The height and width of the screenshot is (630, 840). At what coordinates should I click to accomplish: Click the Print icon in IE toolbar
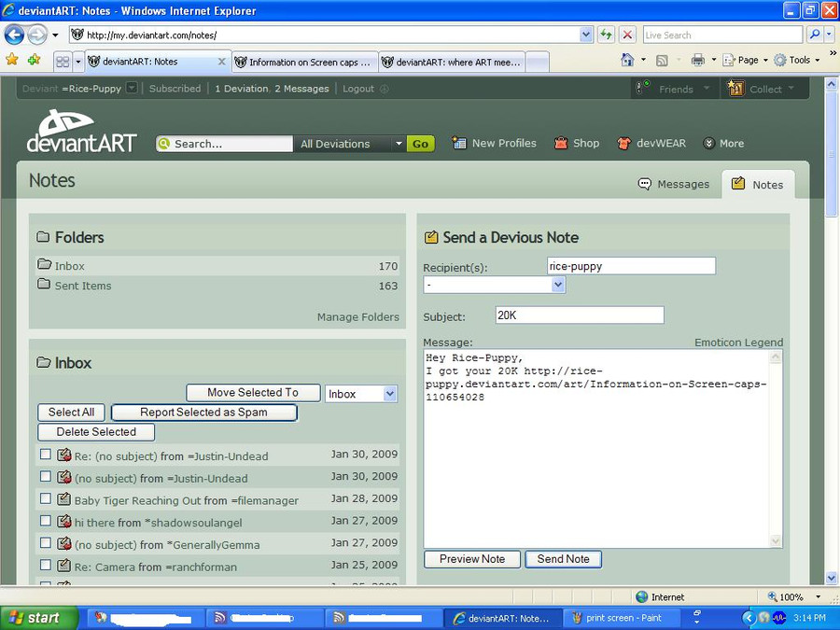(x=697, y=60)
